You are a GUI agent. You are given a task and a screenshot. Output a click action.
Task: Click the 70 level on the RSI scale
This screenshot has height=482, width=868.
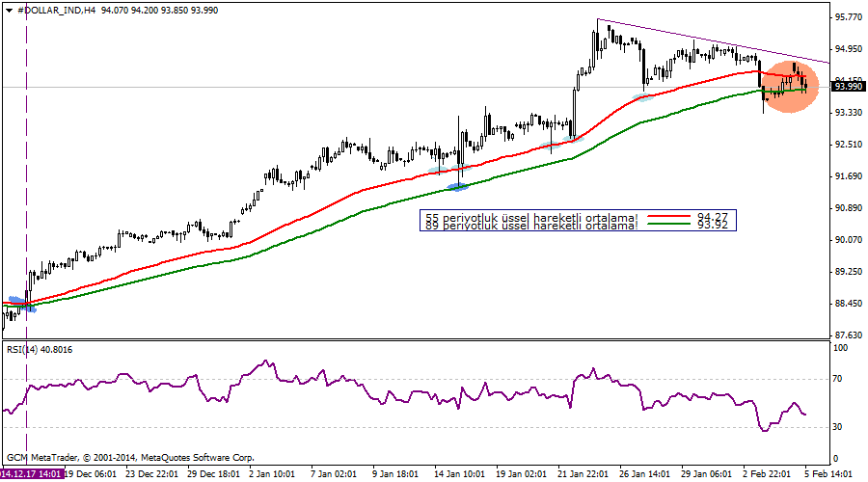click(x=838, y=380)
